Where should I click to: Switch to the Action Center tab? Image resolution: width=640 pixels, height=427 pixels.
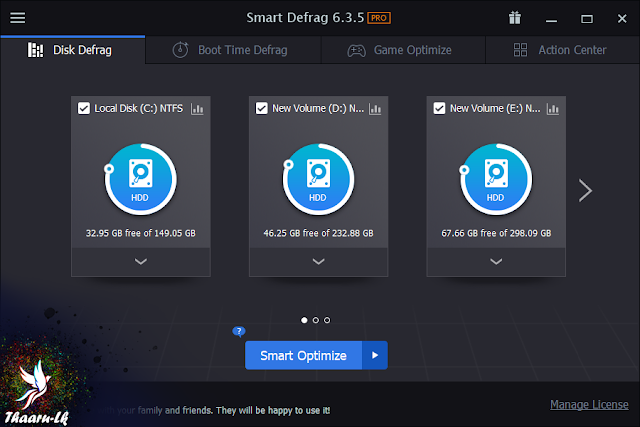(562, 50)
